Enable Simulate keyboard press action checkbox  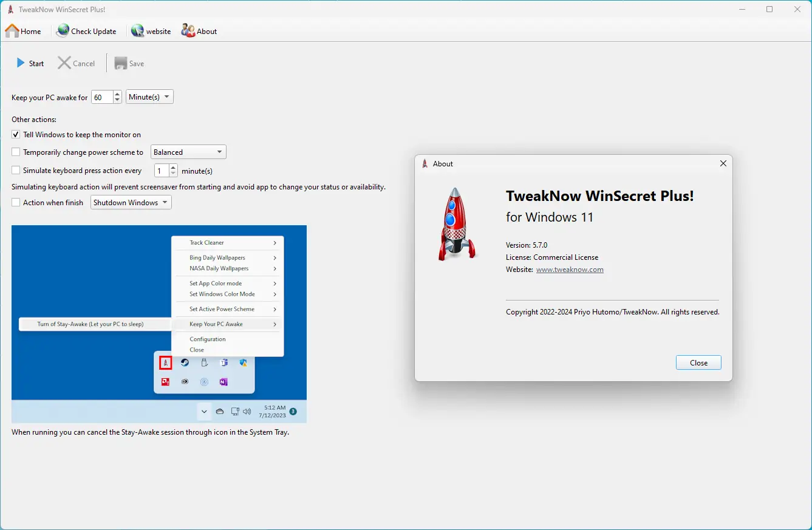tap(16, 171)
